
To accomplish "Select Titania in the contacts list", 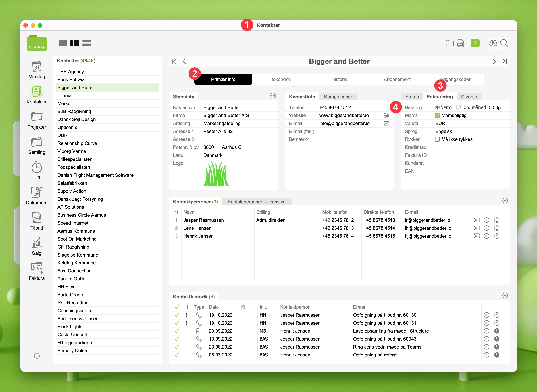I will 64,96.
